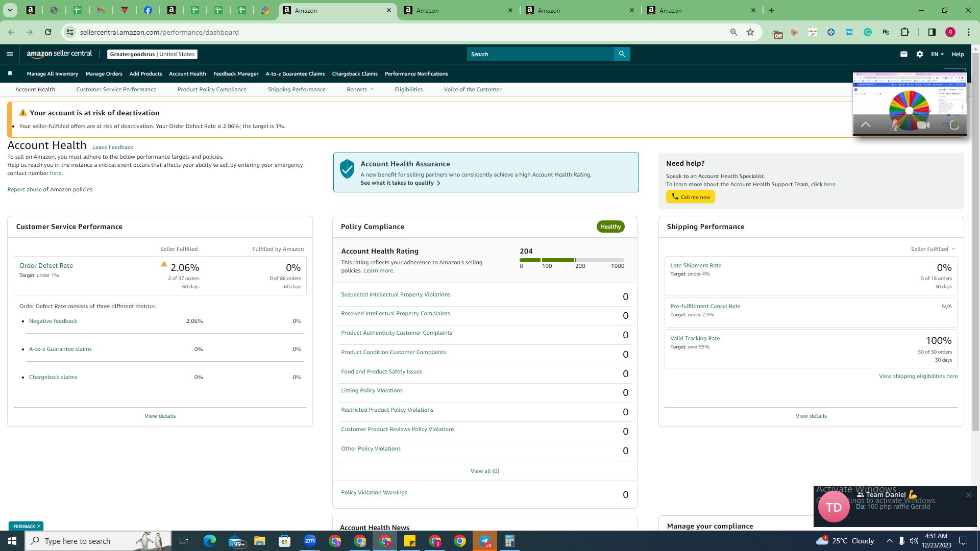Toggle camera in the Zoom mini window
The width and height of the screenshot is (980, 551).
923,125
